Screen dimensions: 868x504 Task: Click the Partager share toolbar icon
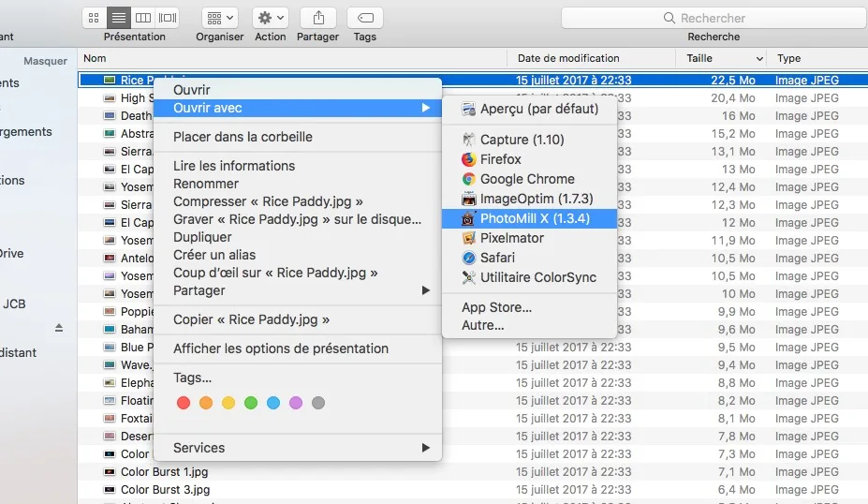point(318,18)
